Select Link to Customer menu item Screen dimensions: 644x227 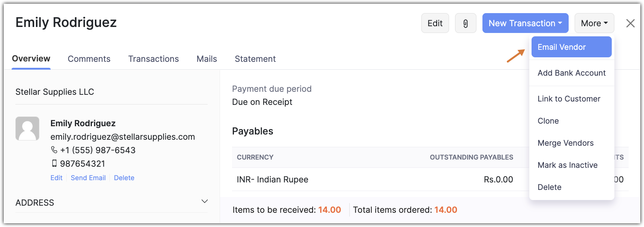(x=569, y=99)
